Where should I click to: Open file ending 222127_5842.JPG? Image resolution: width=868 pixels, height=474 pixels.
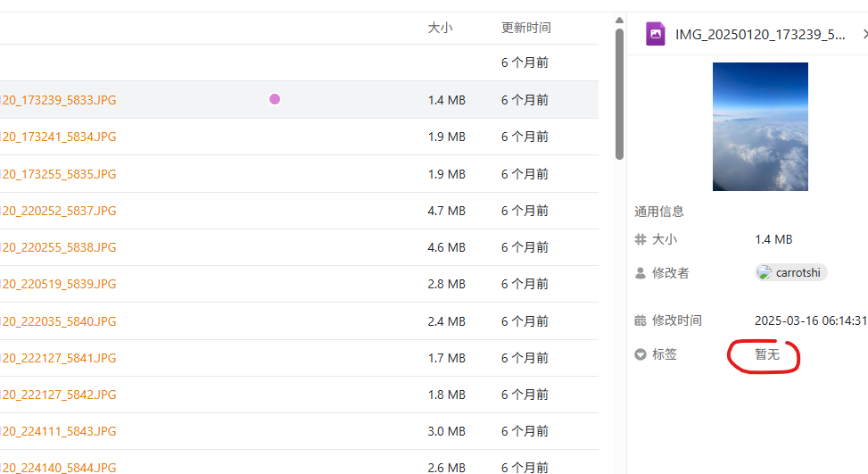tap(58, 395)
